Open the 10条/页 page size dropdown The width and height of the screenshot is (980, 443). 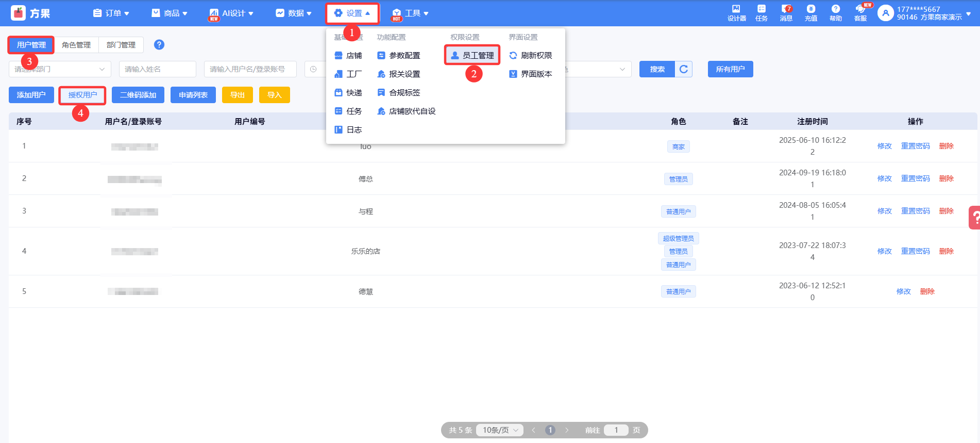500,430
